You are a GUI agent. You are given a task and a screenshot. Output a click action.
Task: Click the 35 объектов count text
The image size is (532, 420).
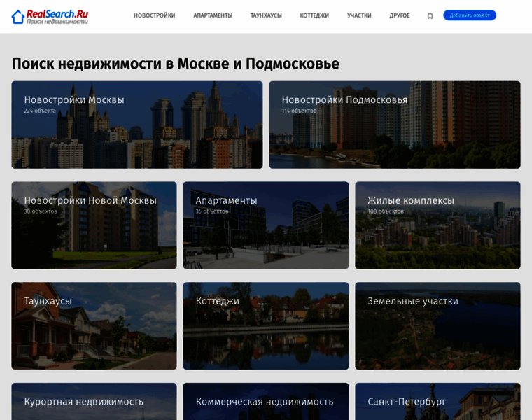point(212,211)
